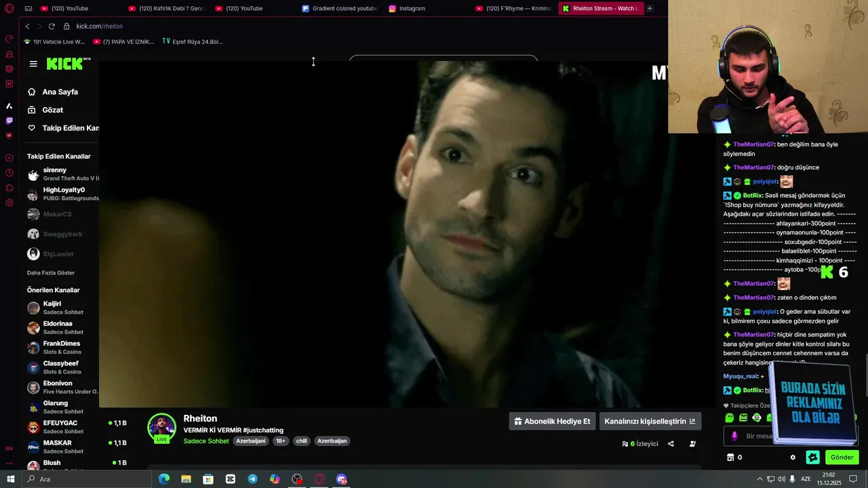Open the chat settings gear icon

pos(793,457)
